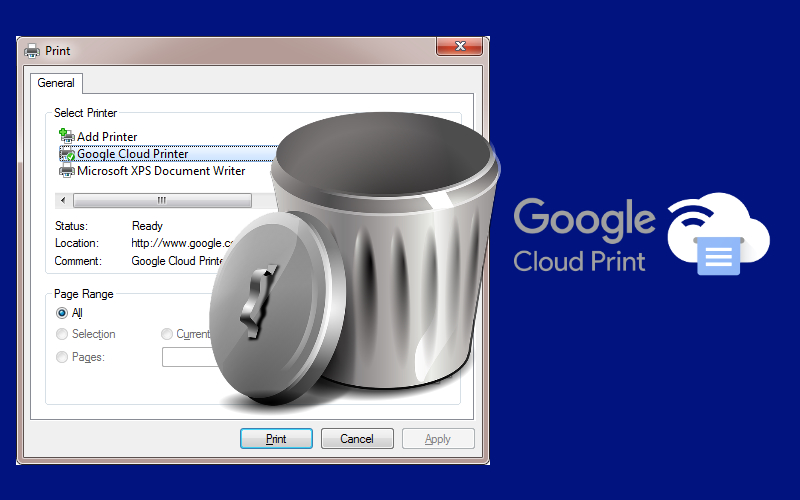Image resolution: width=800 pixels, height=500 pixels.
Task: Select the All page range option
Action: point(62,313)
